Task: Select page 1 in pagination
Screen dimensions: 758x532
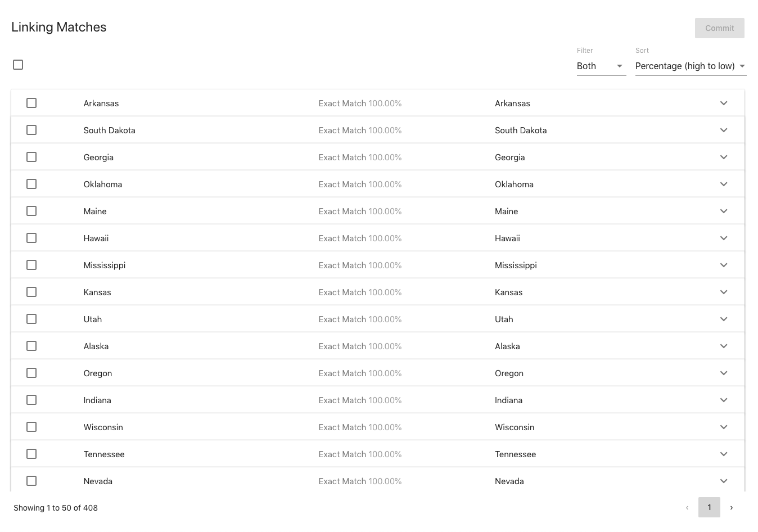Action: (x=709, y=507)
